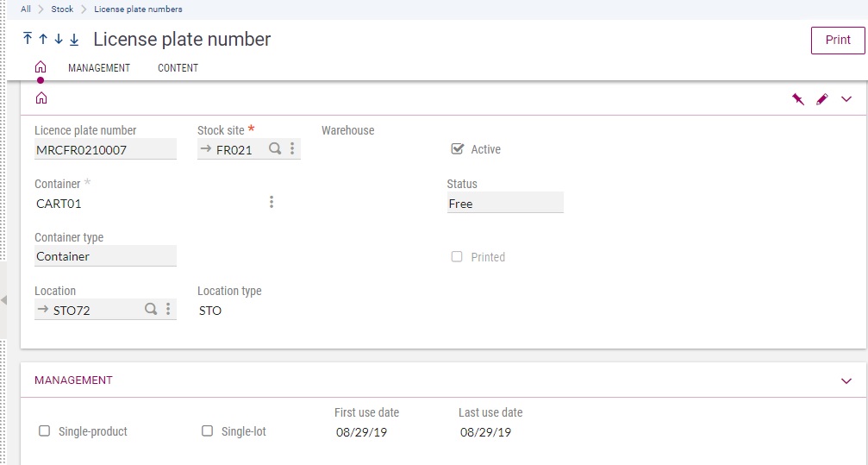This screenshot has height=465, width=868.
Task: Select the Location type value STO
Action: [210, 311]
